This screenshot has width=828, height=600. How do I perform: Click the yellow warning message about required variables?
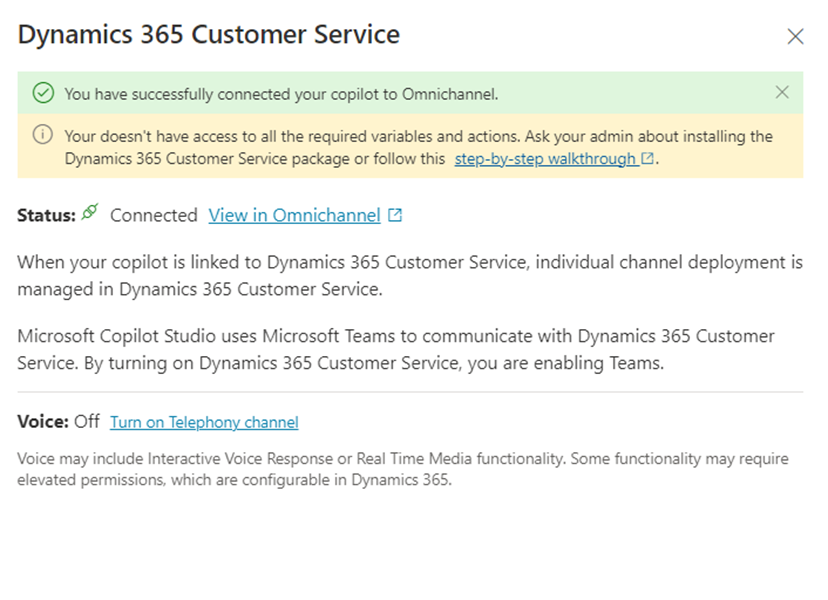coord(400,136)
